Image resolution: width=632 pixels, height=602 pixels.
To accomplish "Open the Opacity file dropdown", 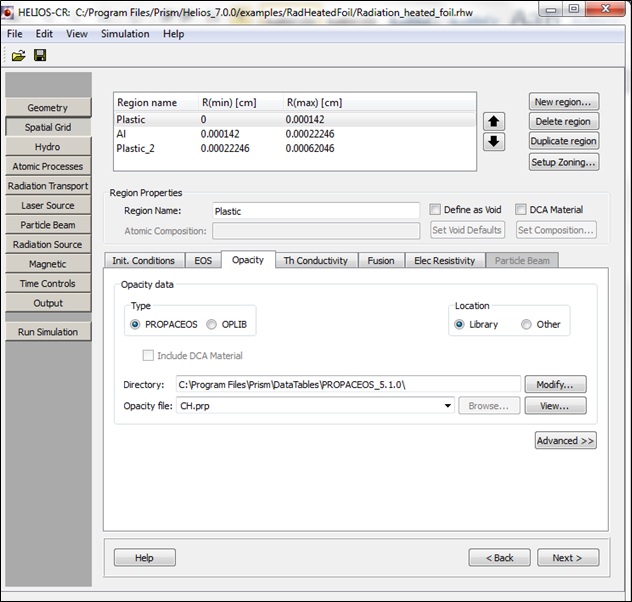I will [x=446, y=405].
